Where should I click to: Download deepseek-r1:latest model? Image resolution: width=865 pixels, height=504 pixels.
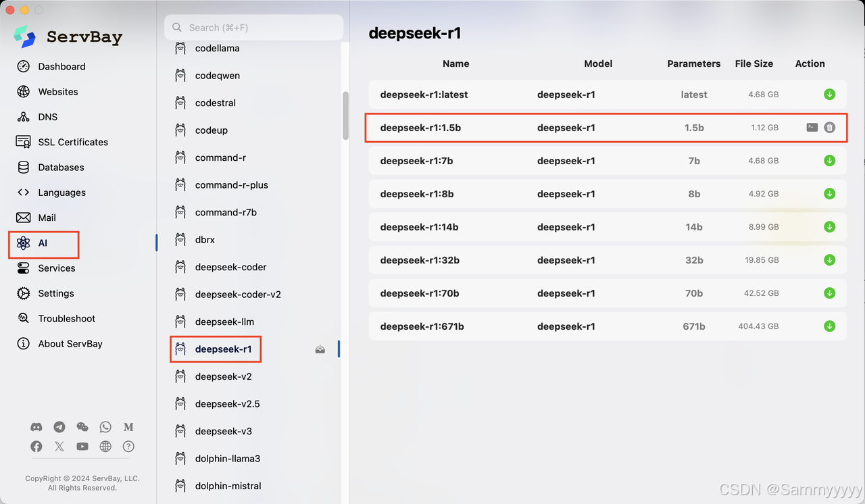point(829,95)
